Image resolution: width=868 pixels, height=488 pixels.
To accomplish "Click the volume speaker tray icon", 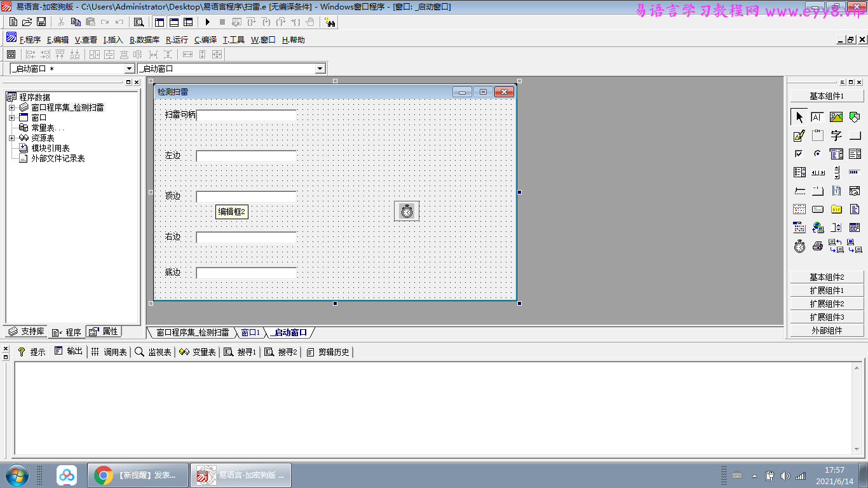I will coord(785,475).
